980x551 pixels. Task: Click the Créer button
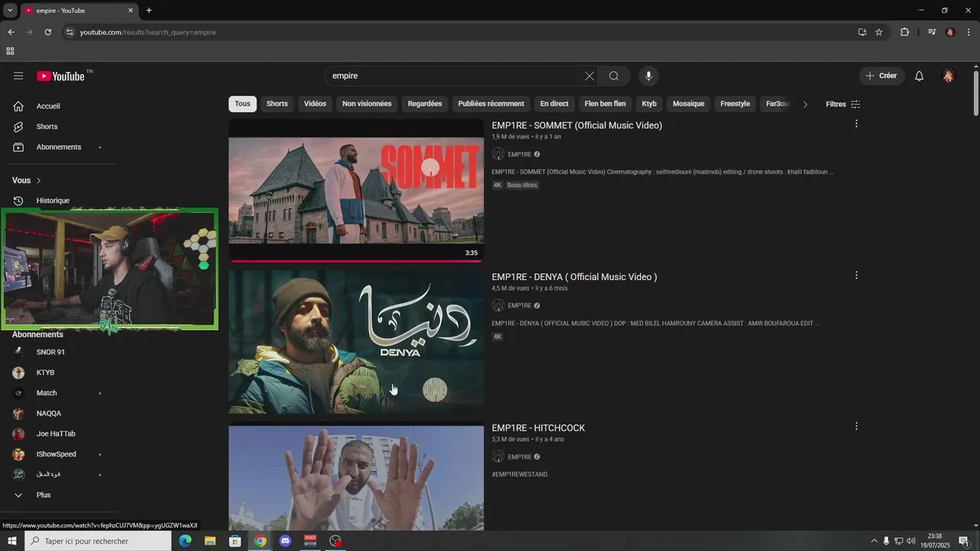pos(881,76)
